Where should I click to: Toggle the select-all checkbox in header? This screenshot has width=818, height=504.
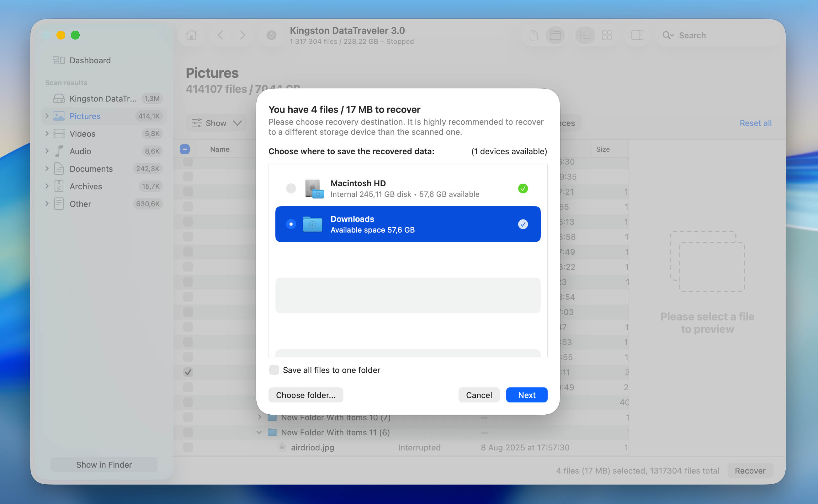click(185, 149)
